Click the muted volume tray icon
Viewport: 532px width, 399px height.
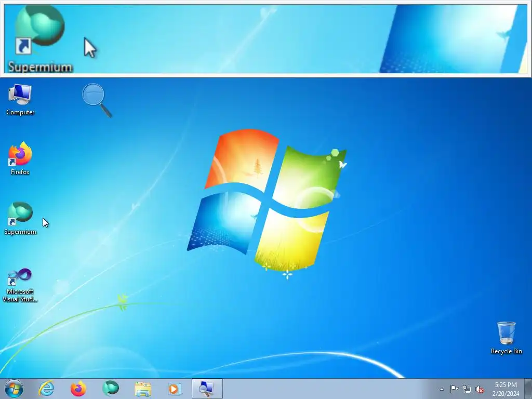pos(480,390)
